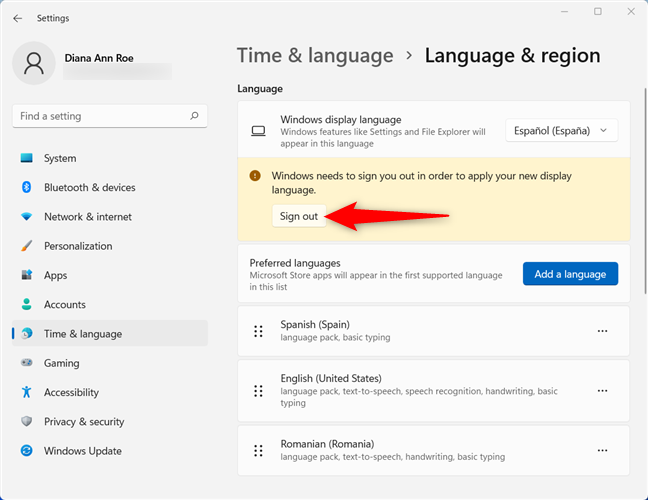648x500 pixels.
Task: Grab the Romanian (Romania) drag handle
Action: point(258,450)
